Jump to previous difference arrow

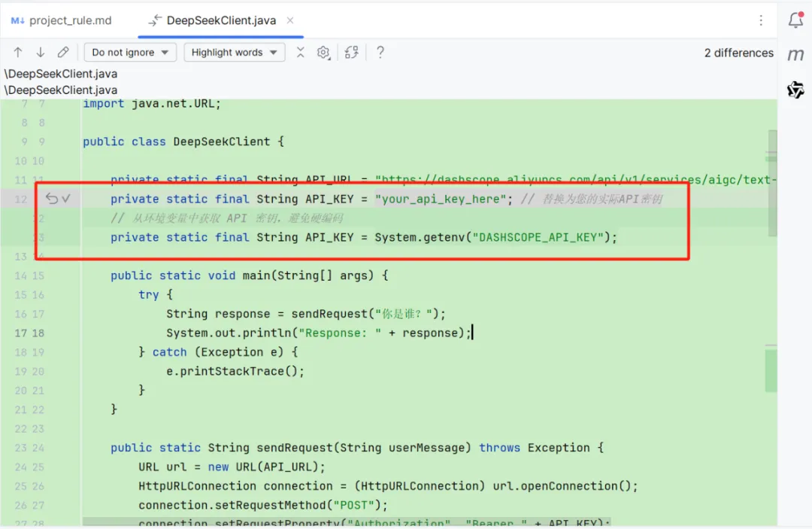18,53
